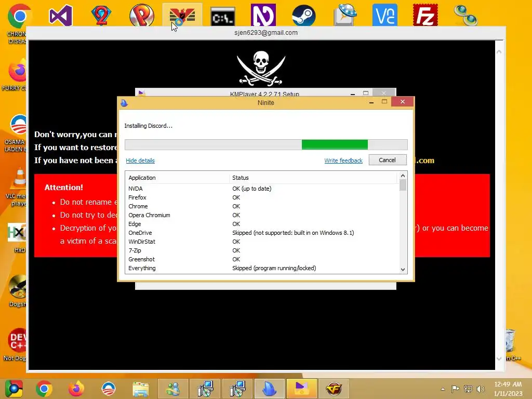The width and height of the screenshot is (532, 399).
Task: Select the Edge row in Ninite list
Action: [262, 224]
